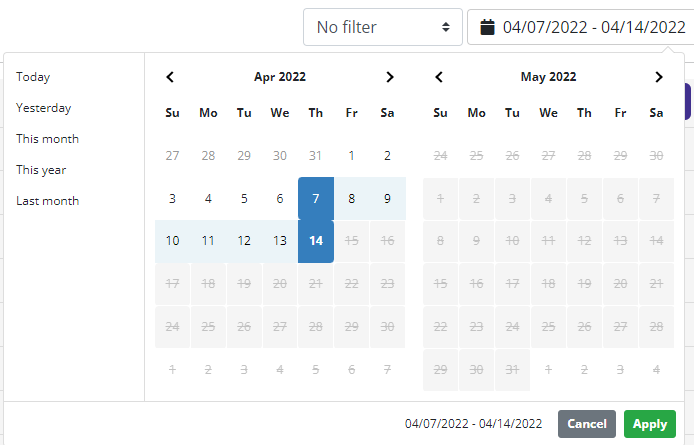Click previous arrow on May 2022 calendar

pyautogui.click(x=439, y=77)
